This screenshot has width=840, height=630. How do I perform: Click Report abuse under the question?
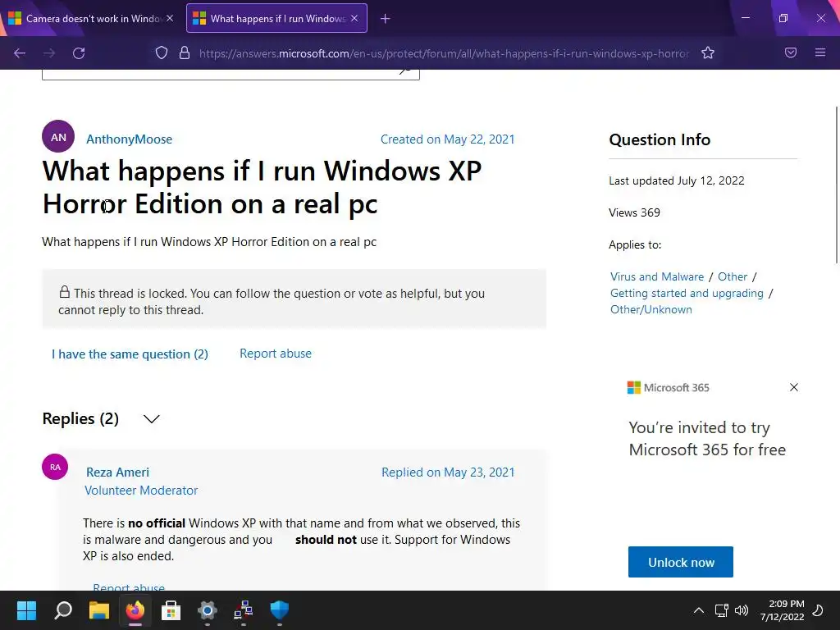[276, 354]
